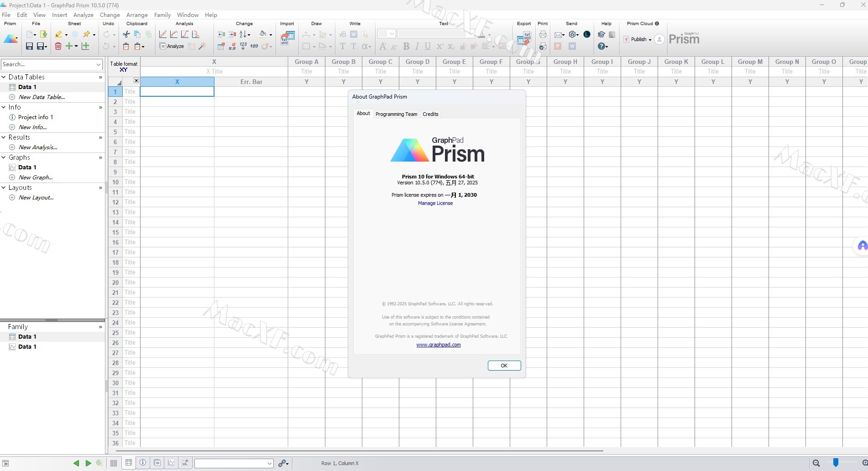The height and width of the screenshot is (471, 868).
Task: Click New Analysis... in navigator
Action: 38,147
